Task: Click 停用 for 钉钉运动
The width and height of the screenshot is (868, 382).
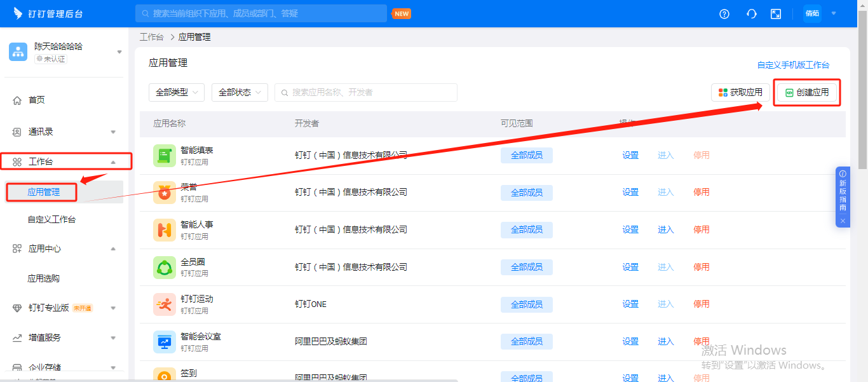Action: tap(702, 304)
